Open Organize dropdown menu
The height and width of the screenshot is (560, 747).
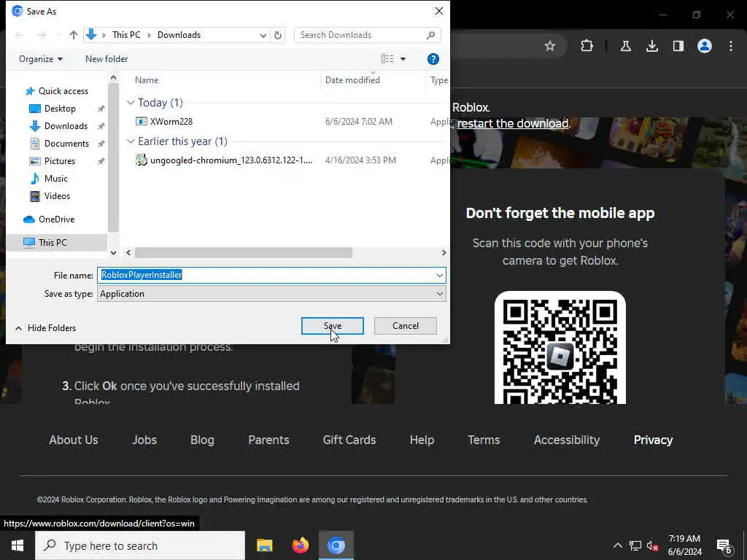tap(41, 59)
